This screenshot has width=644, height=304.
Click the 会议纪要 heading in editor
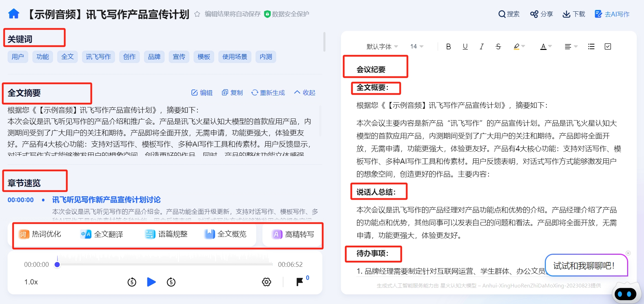coord(371,70)
